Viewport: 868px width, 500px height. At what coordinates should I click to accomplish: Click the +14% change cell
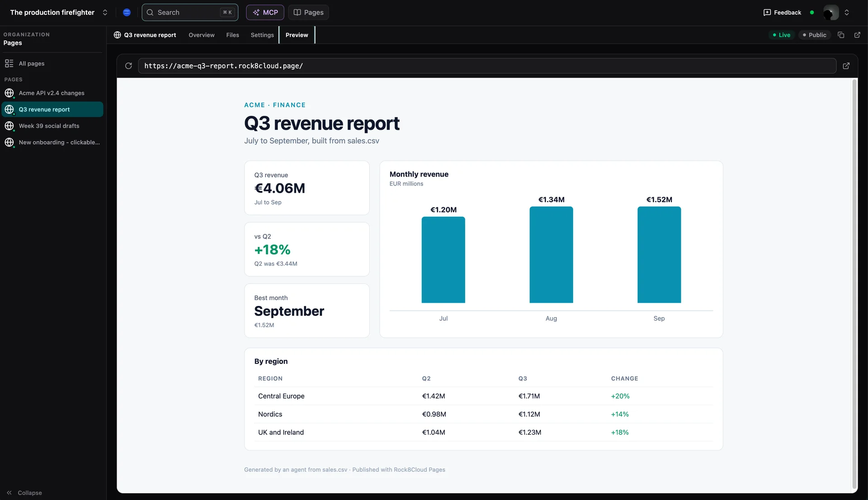[x=620, y=414]
